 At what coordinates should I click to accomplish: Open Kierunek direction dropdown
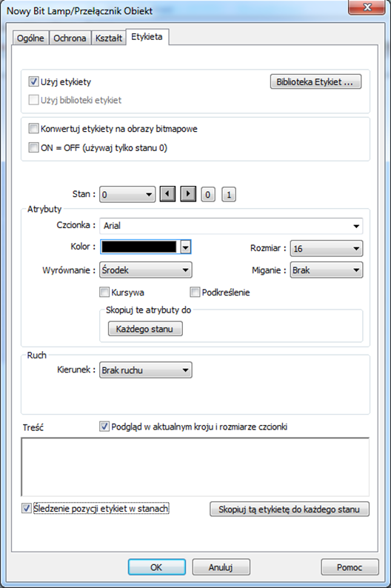click(146, 370)
